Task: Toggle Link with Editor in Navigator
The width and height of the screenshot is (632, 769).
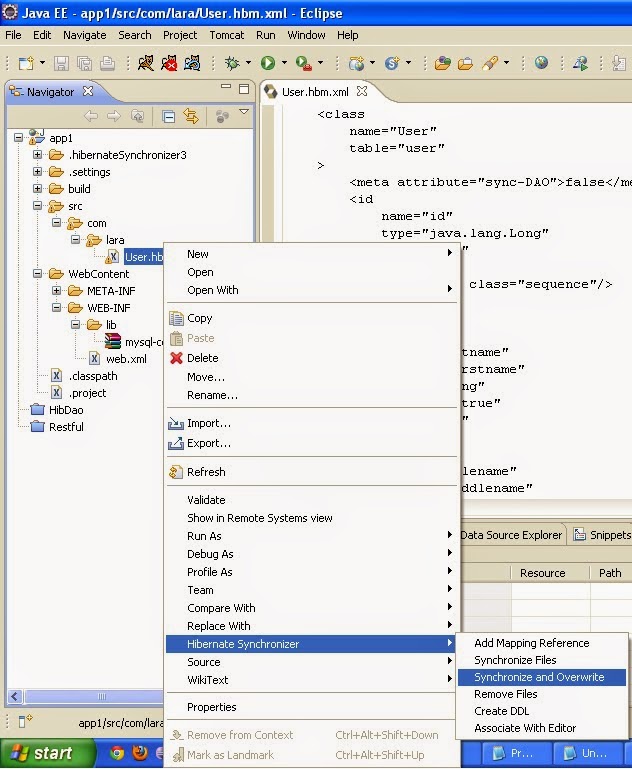Action: coord(191,116)
